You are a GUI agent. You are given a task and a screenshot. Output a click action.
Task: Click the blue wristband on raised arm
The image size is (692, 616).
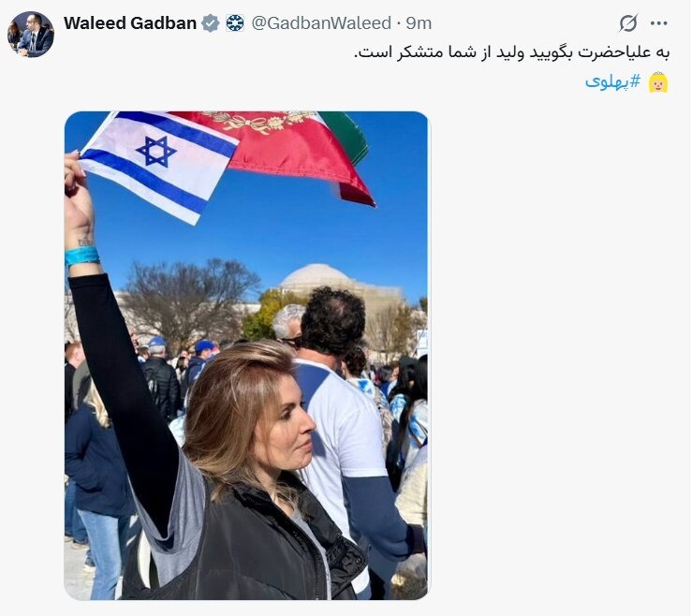tap(81, 256)
